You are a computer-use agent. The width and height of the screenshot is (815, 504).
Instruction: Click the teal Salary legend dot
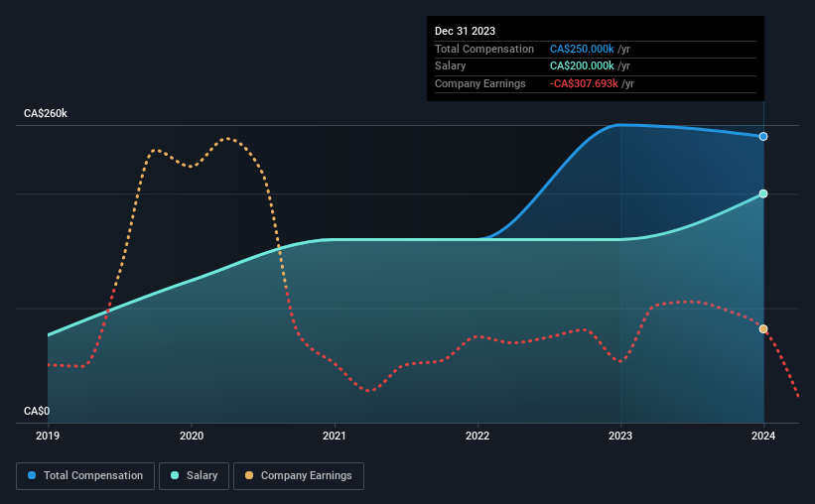(175, 475)
